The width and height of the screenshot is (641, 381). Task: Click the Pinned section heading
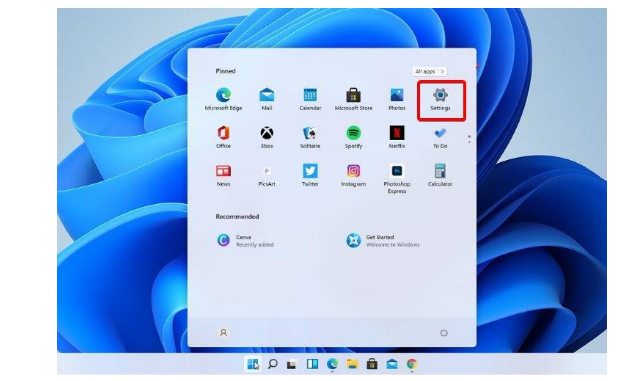pyautogui.click(x=225, y=71)
